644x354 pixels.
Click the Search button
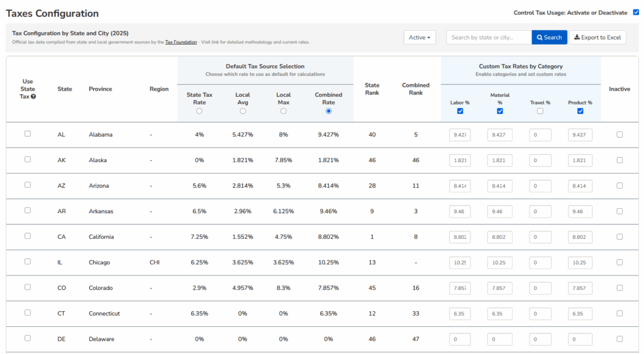pyautogui.click(x=549, y=37)
